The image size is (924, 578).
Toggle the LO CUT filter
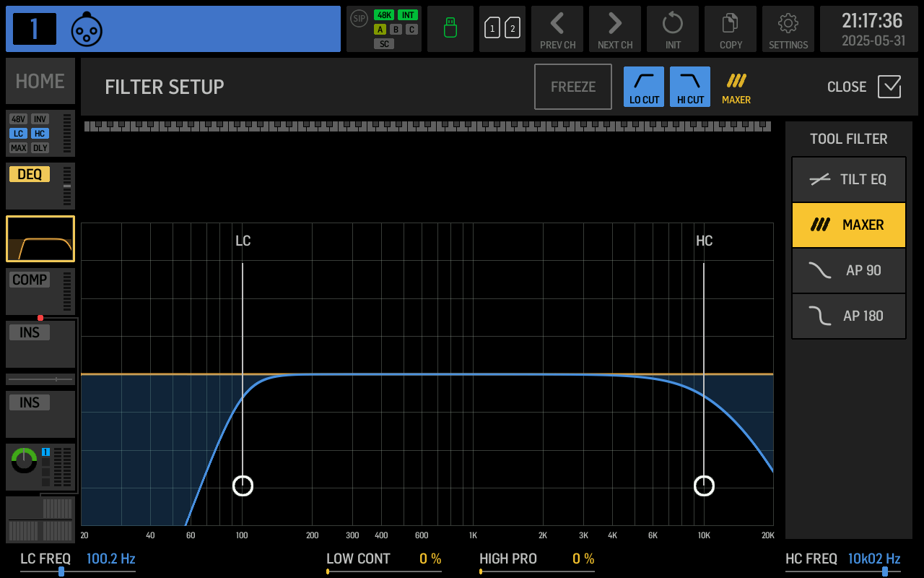click(x=644, y=87)
